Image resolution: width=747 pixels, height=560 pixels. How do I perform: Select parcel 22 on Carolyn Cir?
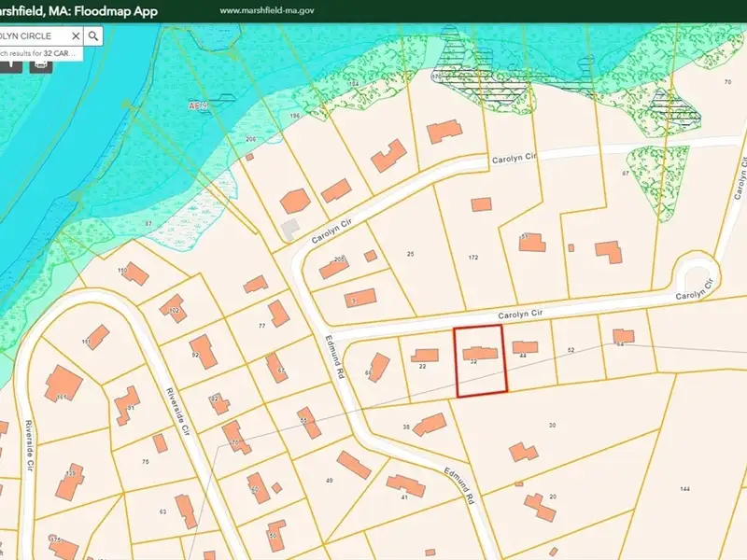(x=423, y=369)
